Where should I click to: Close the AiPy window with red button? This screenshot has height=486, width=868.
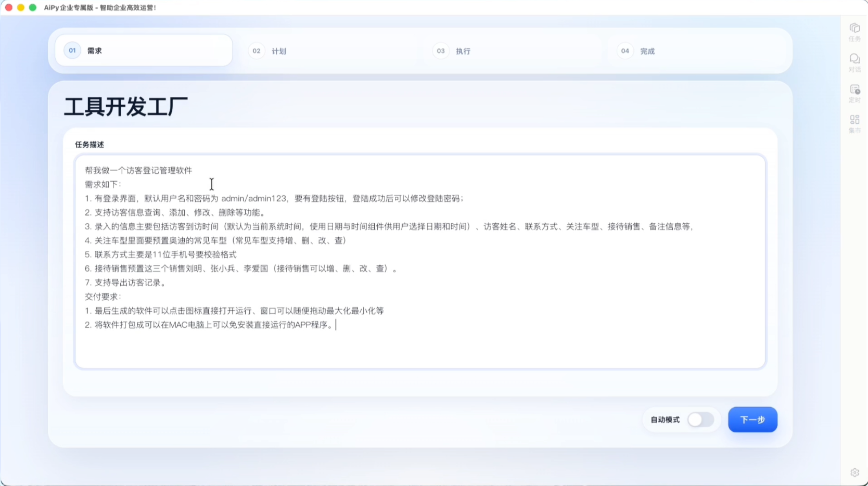pos(9,7)
